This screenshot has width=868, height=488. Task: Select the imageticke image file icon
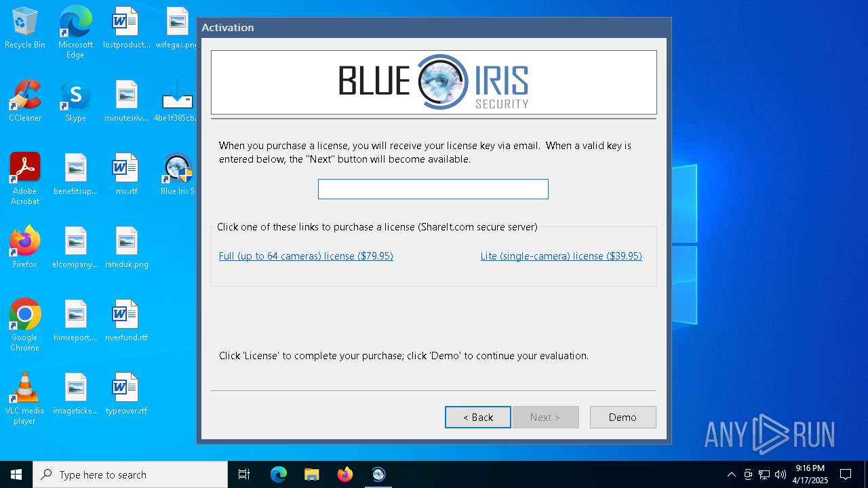pyautogui.click(x=75, y=394)
